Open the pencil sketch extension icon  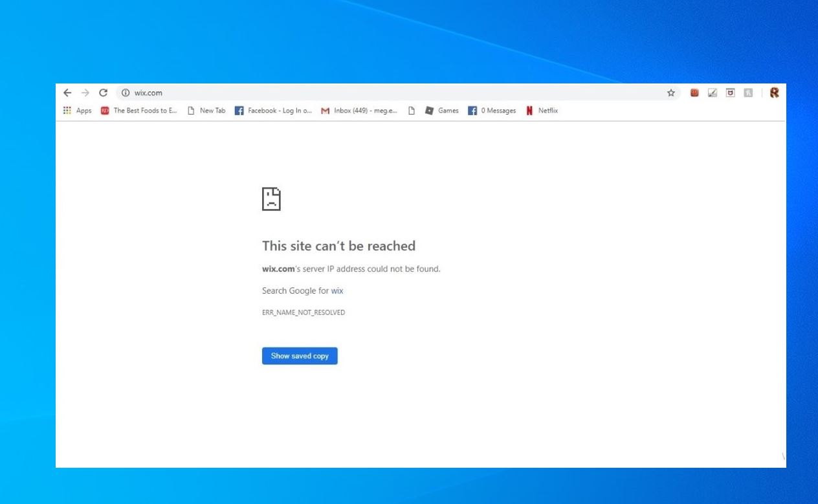tap(713, 93)
